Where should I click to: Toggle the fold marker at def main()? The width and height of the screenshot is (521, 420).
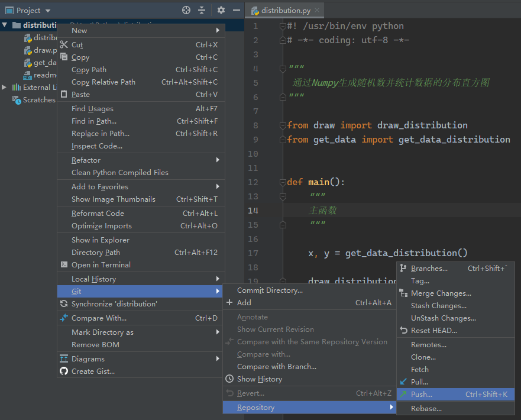(x=283, y=182)
